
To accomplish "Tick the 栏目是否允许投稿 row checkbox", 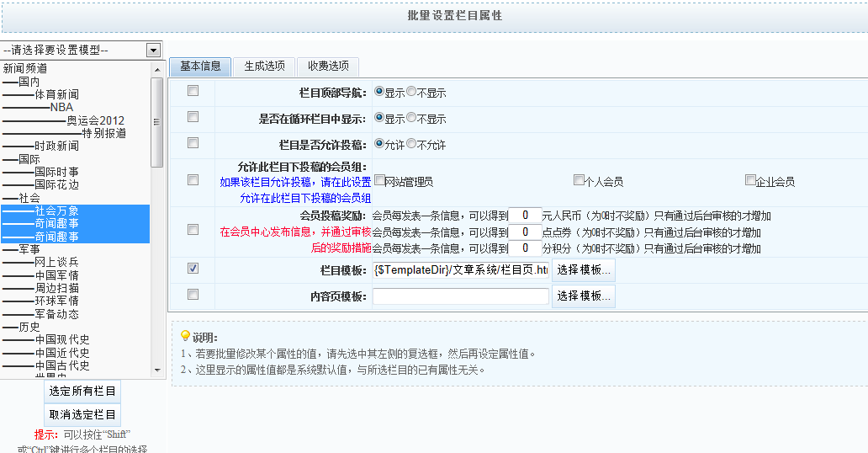I will point(193,143).
